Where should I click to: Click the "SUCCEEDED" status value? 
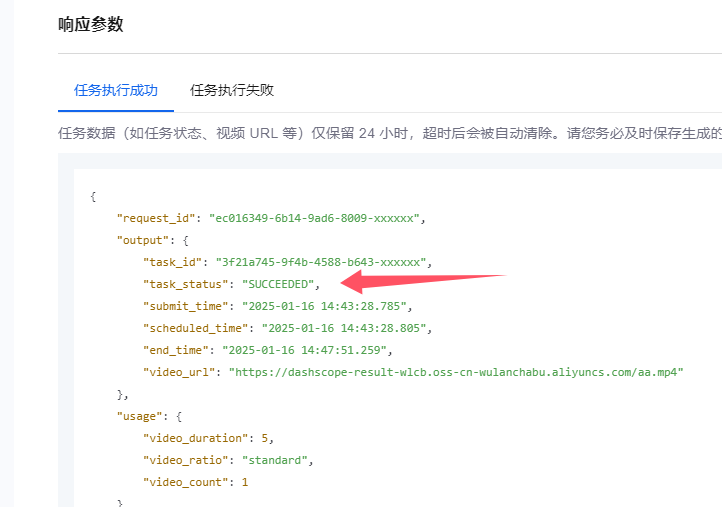coord(279,284)
